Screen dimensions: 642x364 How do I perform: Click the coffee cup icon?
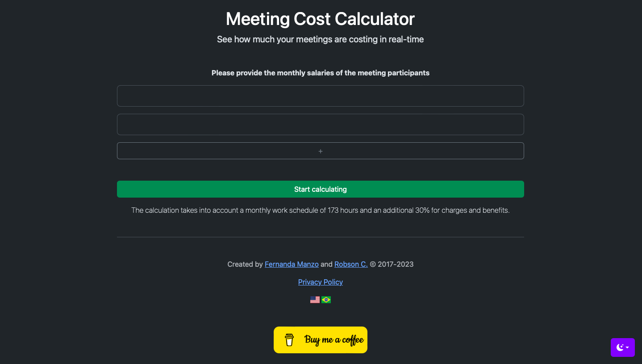pyautogui.click(x=290, y=339)
